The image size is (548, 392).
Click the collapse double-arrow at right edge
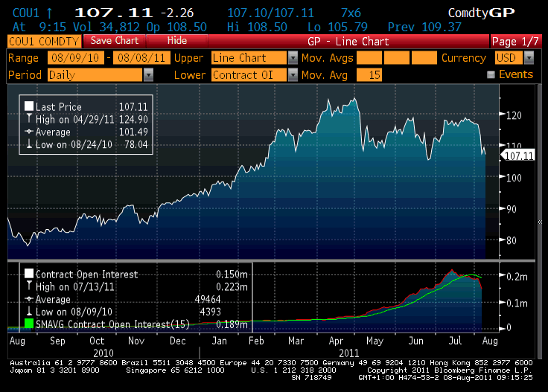540,222
